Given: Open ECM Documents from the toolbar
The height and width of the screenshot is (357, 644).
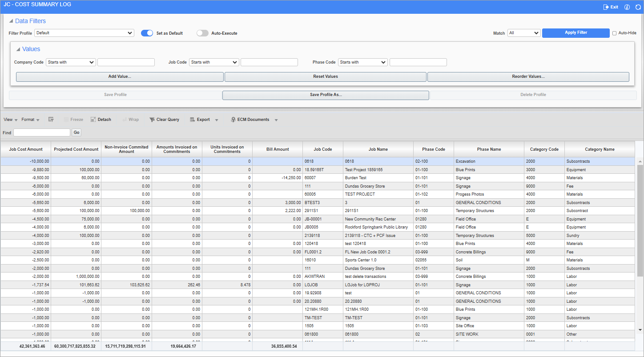Looking at the screenshot, I should (250, 119).
